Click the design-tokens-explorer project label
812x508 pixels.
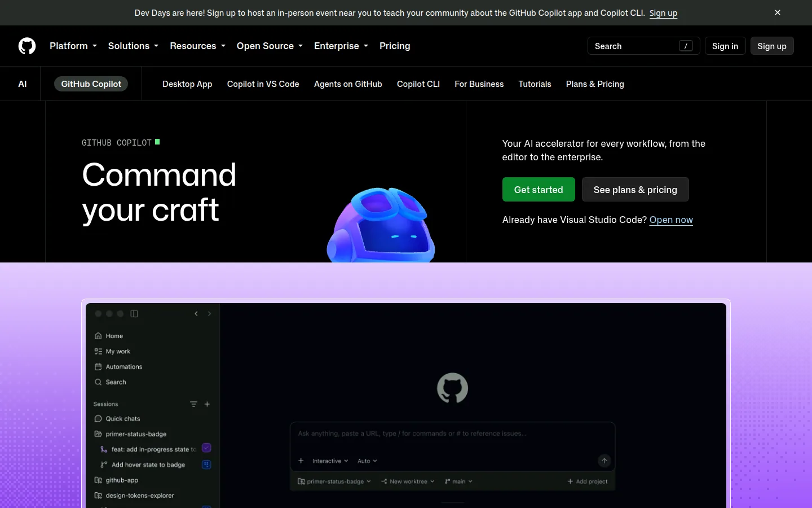click(x=140, y=496)
